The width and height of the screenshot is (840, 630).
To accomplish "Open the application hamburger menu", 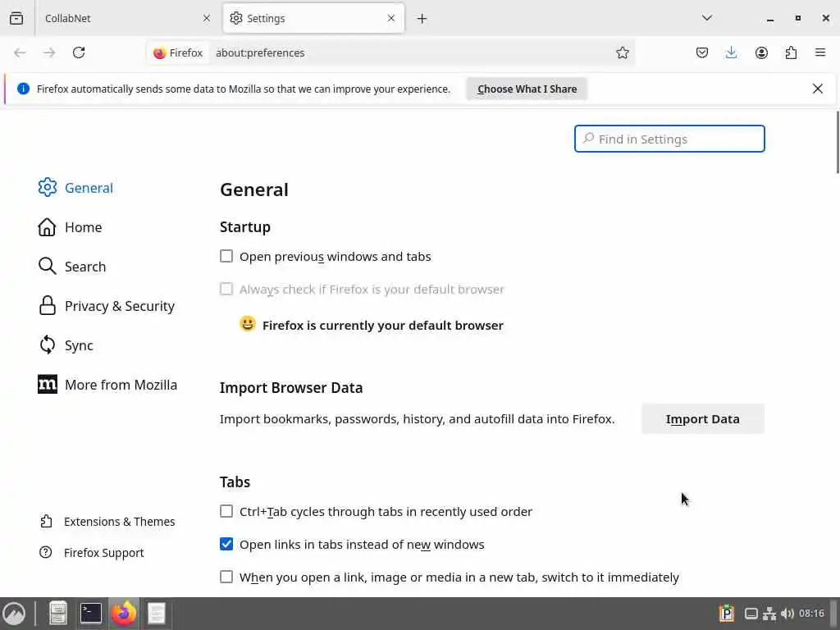I will point(820,52).
